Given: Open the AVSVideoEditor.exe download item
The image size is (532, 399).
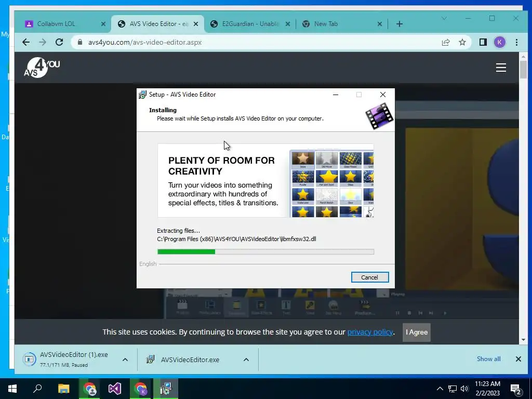Looking at the screenshot, I should pyautogui.click(x=190, y=360).
